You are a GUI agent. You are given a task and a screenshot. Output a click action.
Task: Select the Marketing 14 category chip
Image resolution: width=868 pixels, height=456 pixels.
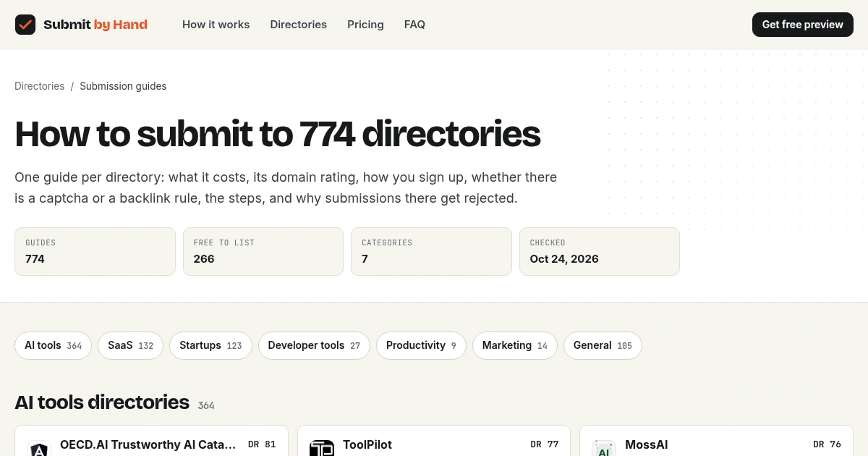pos(515,345)
